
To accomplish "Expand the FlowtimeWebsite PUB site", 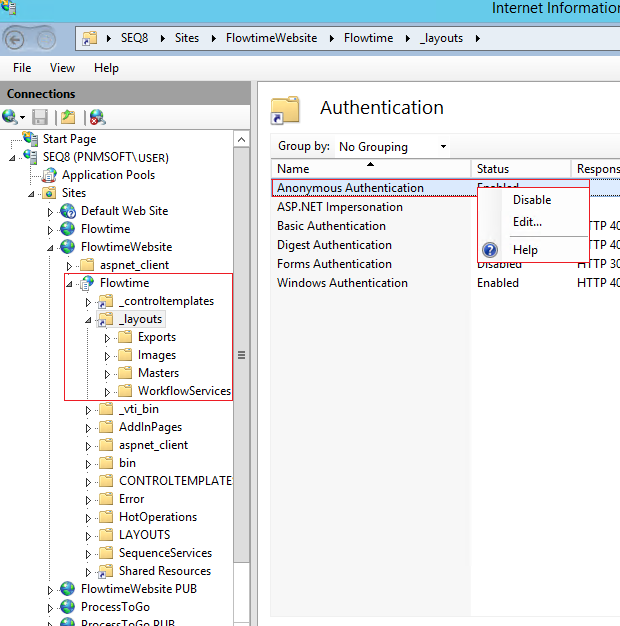I will pos(51,590).
